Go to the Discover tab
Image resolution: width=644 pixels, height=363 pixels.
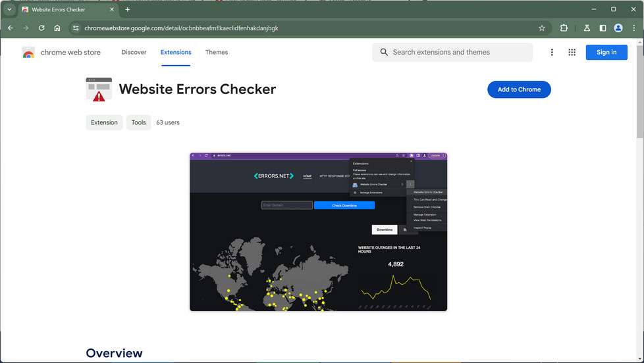(x=134, y=52)
